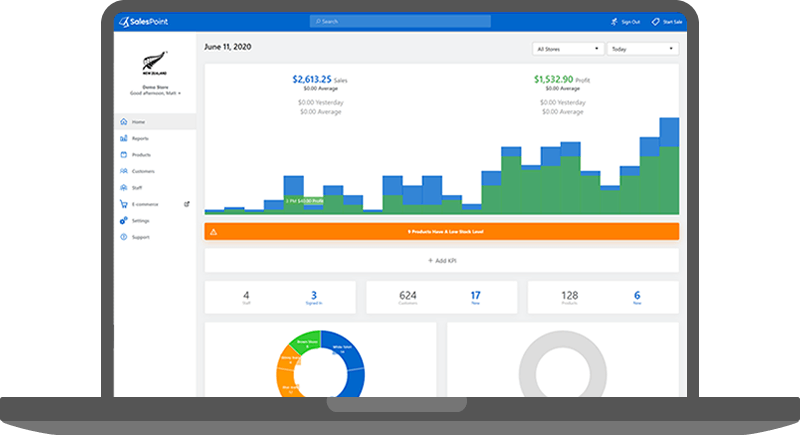Open Staff in sidebar
Image resolution: width=800 pixels, height=435 pixels.
155,188
